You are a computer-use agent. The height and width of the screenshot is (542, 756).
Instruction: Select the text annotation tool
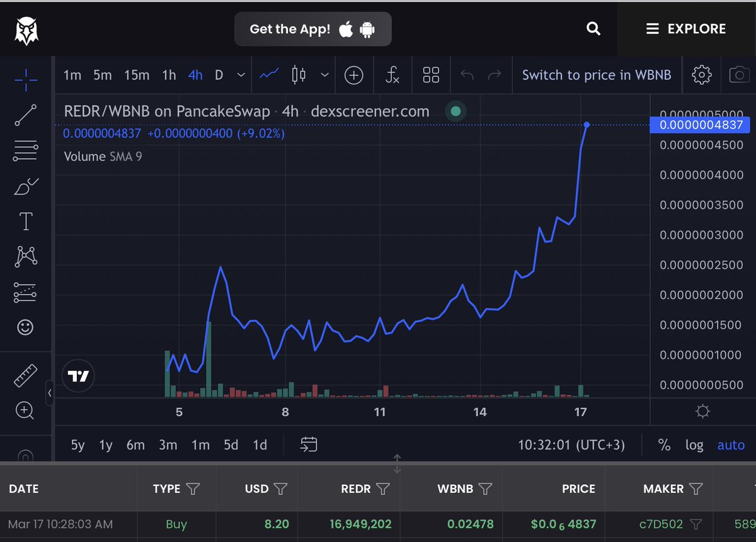tap(25, 222)
